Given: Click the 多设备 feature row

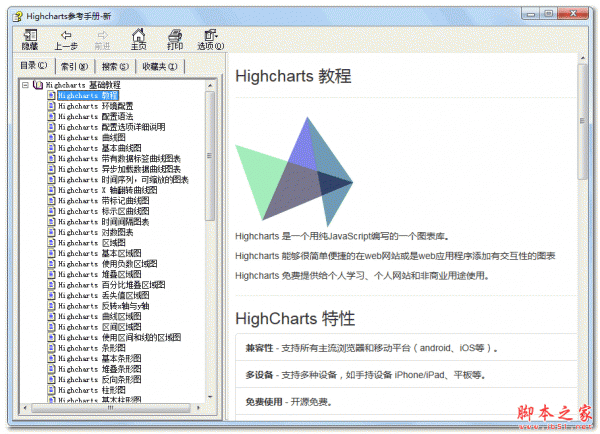Looking at the screenshot, I should pyautogui.click(x=406, y=375).
